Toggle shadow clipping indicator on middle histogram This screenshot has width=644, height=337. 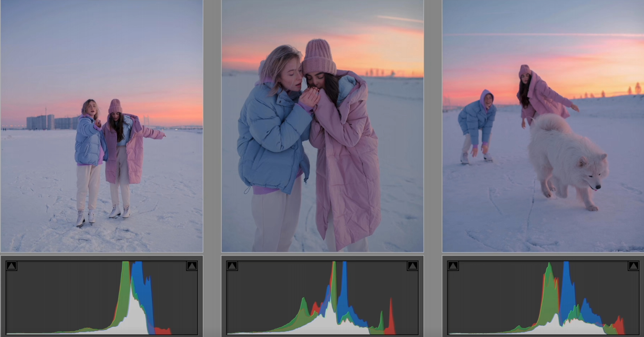[x=232, y=266]
